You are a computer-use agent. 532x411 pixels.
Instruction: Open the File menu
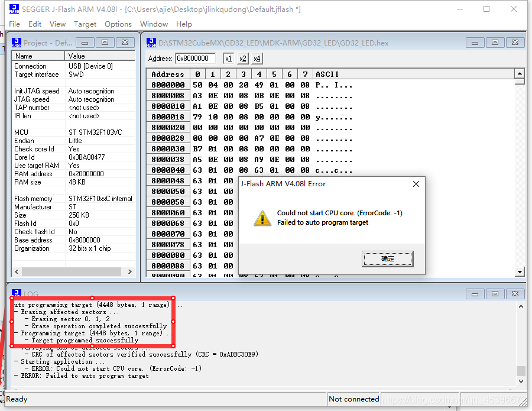click(14, 24)
